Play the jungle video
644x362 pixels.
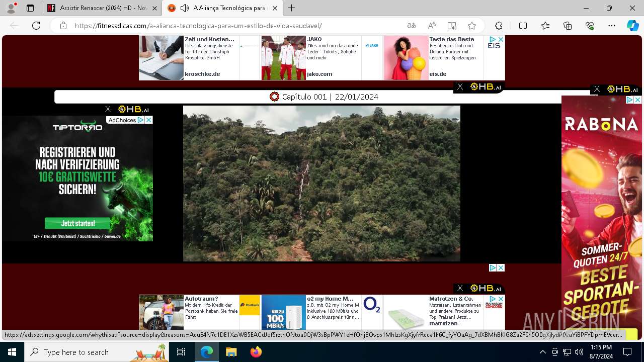pyautogui.click(x=321, y=184)
